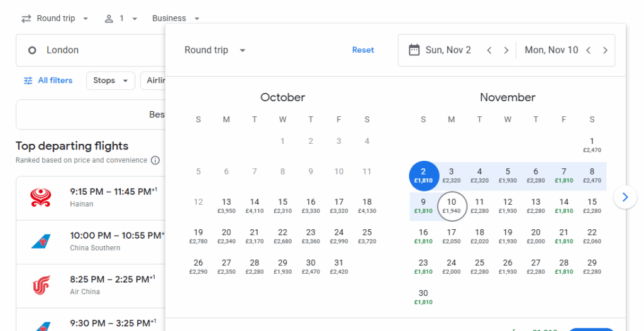Advance departure date to next day
644x331 pixels.
click(506, 50)
